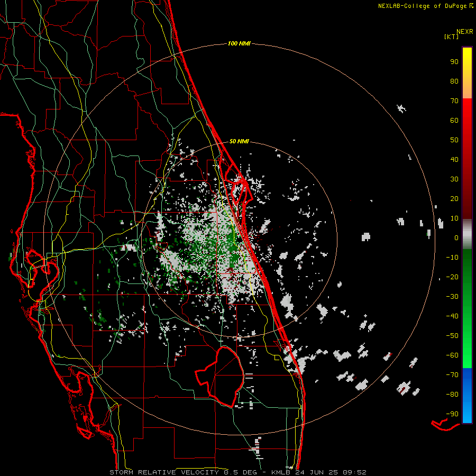Select the positive 80 knot scale label
This screenshot has height=476, width=476.
pos(454,81)
